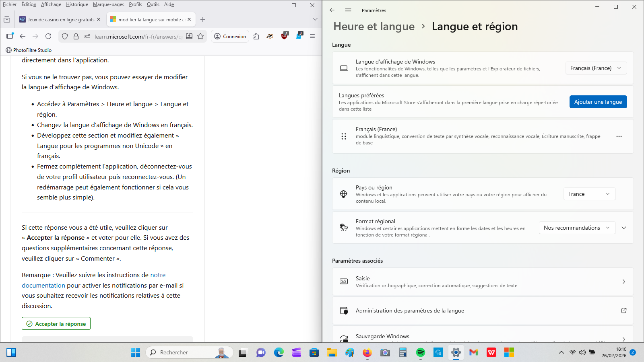
Task: Open the Nos recommandations format dropdown
Action: tap(577, 228)
